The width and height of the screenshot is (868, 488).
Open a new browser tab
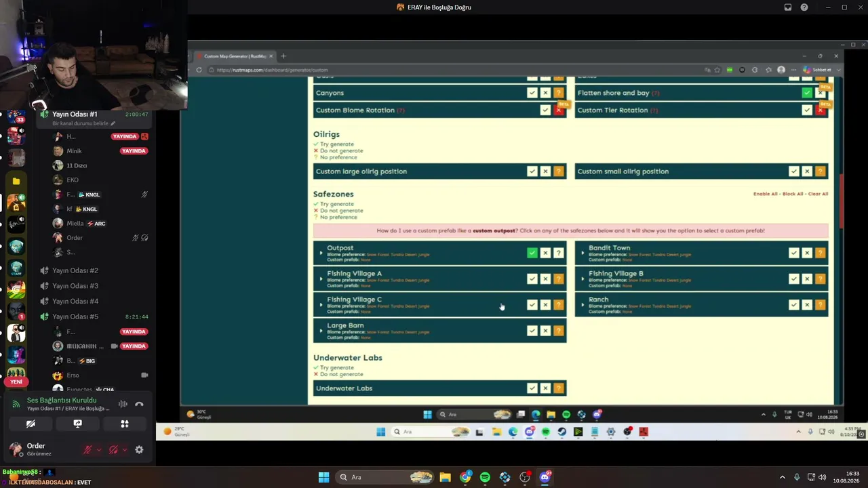(x=283, y=56)
